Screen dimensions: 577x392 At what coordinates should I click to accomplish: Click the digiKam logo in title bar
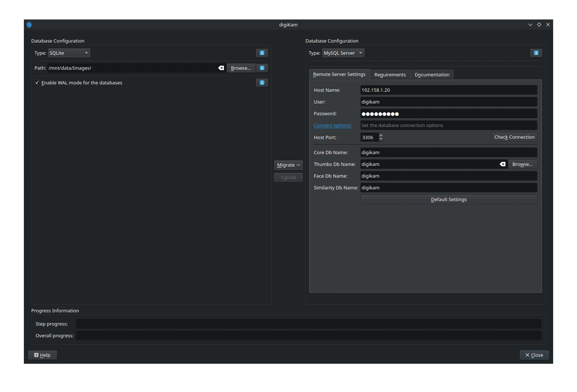(29, 25)
